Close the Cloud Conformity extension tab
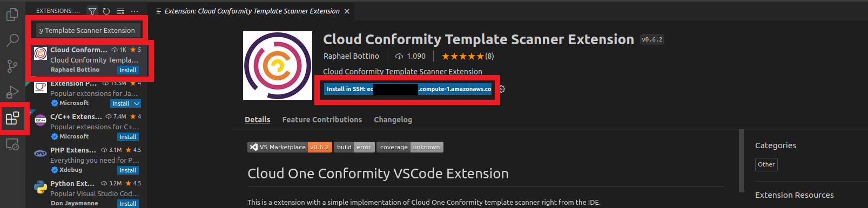The height and width of the screenshot is (208, 868). (x=347, y=11)
